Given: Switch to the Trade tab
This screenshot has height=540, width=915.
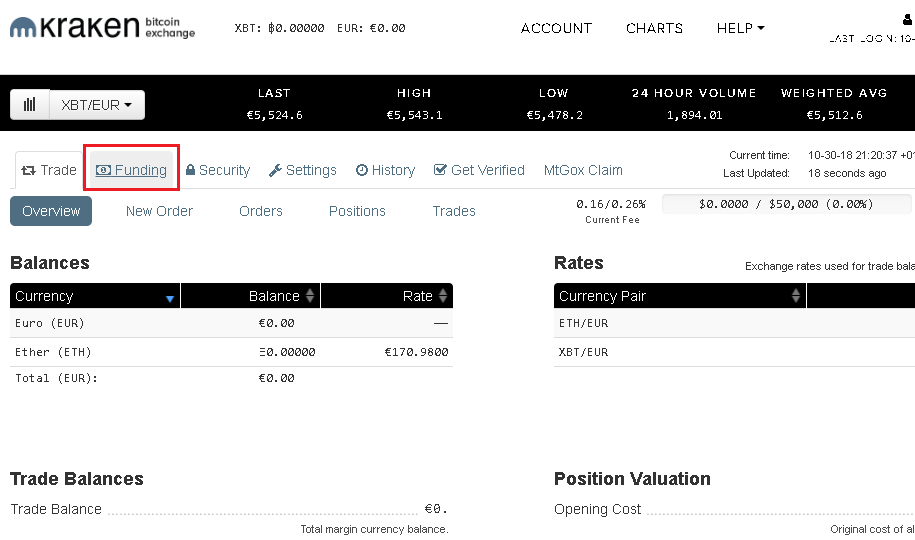Looking at the screenshot, I should (49, 170).
